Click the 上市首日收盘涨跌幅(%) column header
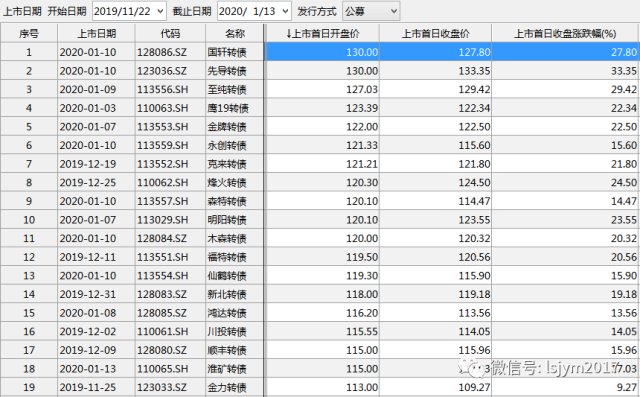This screenshot has width=640, height=397. coord(565,33)
